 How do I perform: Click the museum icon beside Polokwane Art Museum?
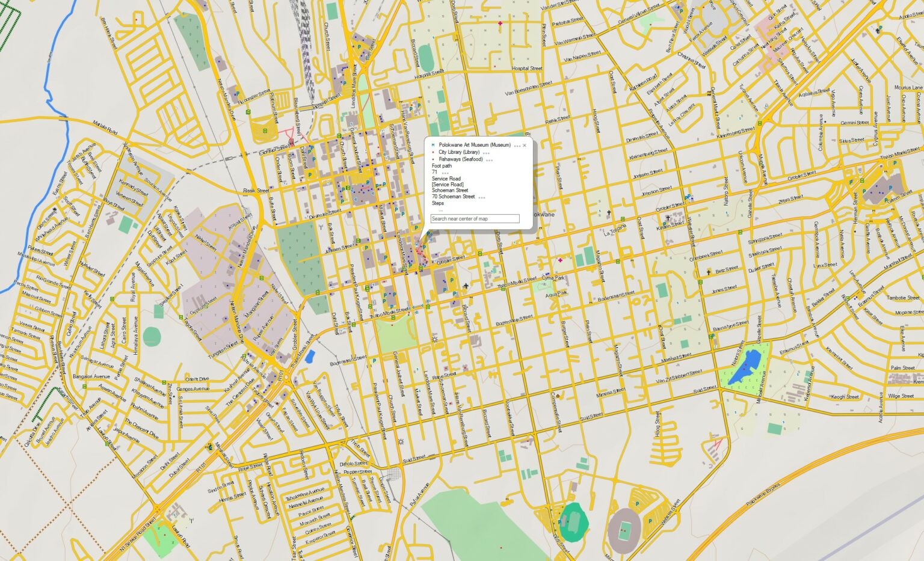pos(433,145)
